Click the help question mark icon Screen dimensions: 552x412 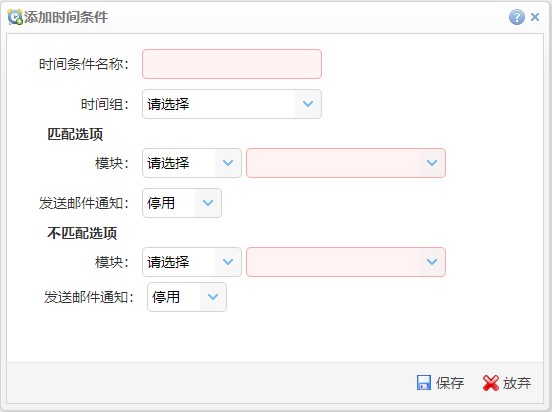click(516, 17)
